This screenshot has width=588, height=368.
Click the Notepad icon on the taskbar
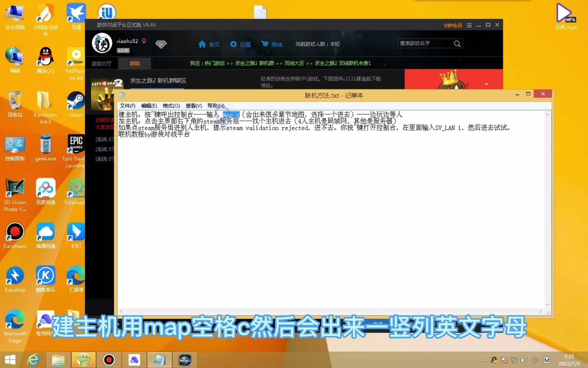pos(159,360)
